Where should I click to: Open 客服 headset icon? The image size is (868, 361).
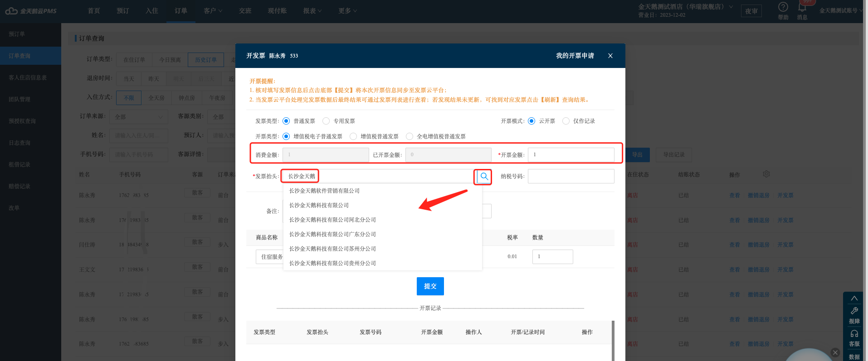click(x=854, y=334)
